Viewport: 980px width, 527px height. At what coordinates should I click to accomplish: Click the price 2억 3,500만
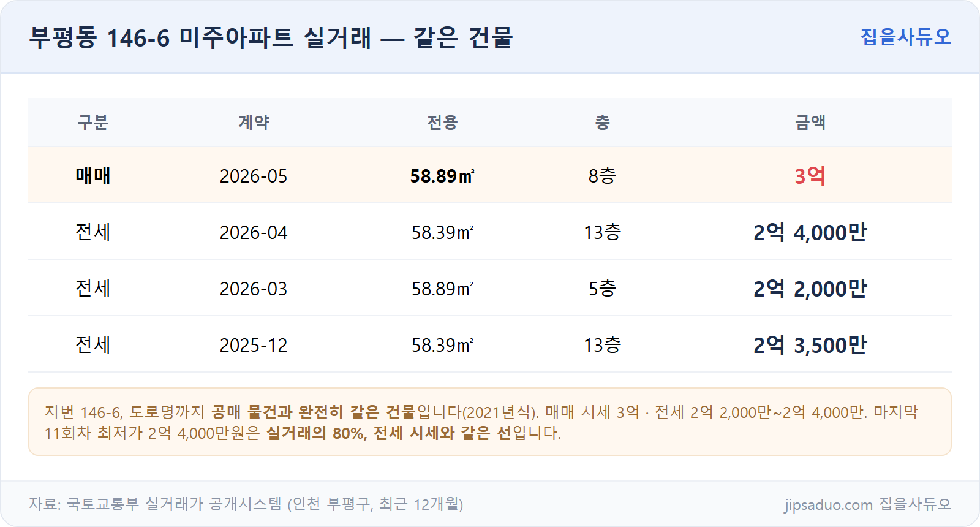click(x=810, y=345)
